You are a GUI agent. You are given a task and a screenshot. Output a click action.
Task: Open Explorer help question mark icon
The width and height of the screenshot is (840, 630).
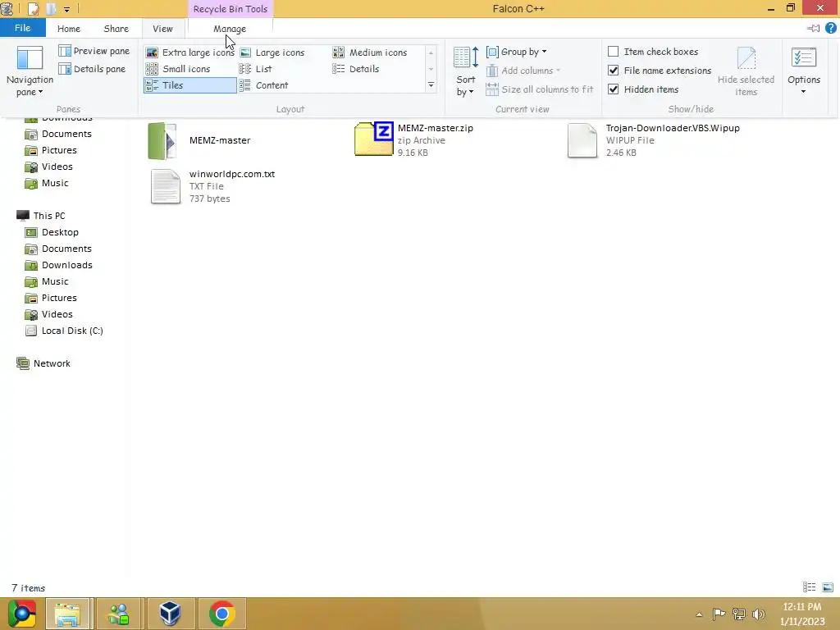(831, 29)
